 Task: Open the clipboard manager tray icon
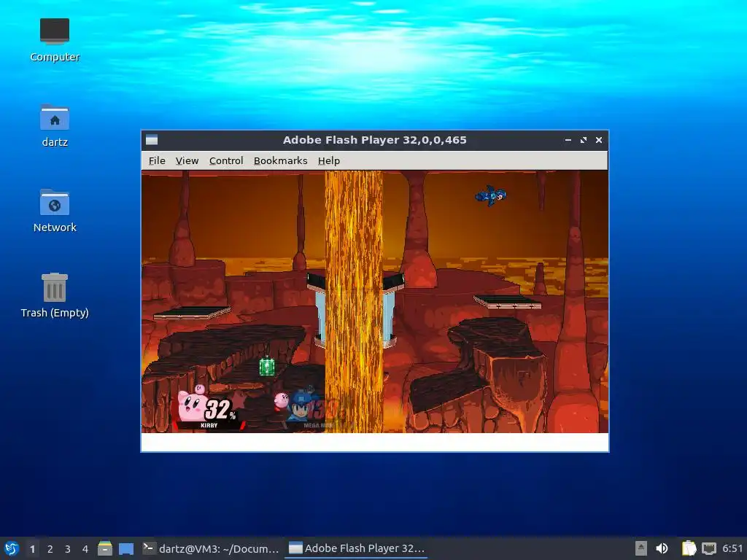tap(689, 548)
